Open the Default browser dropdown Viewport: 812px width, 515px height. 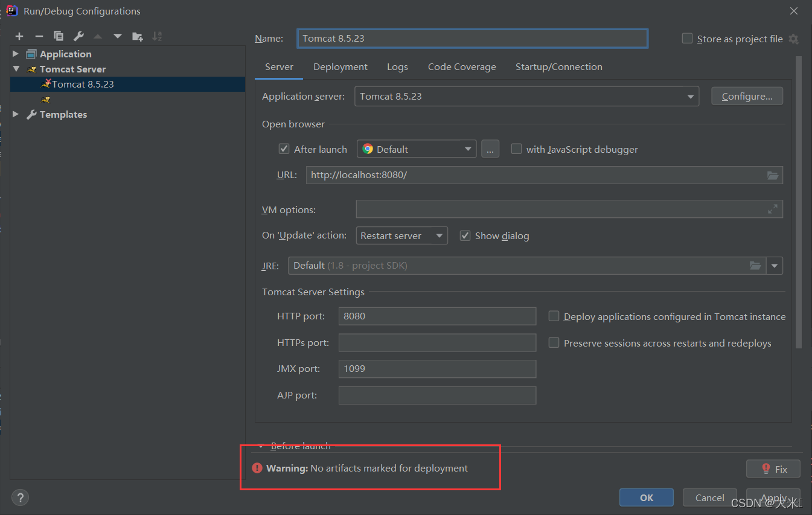pyautogui.click(x=417, y=149)
